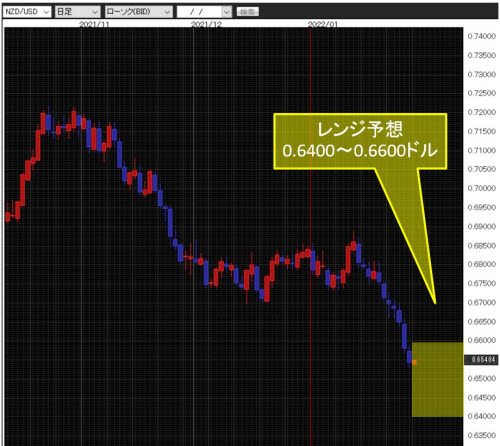Click the 0.68000 price axis label
500x446 pixels.
[482, 264]
